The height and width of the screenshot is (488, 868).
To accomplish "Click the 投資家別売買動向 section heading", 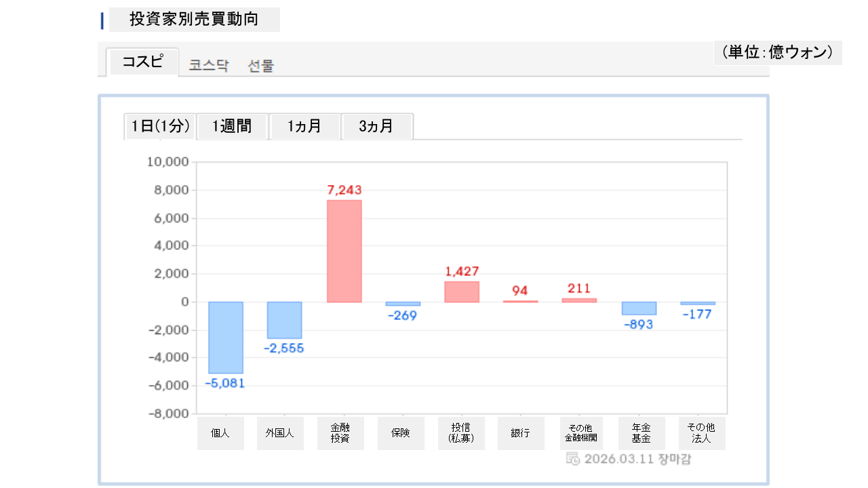I will pos(194,20).
